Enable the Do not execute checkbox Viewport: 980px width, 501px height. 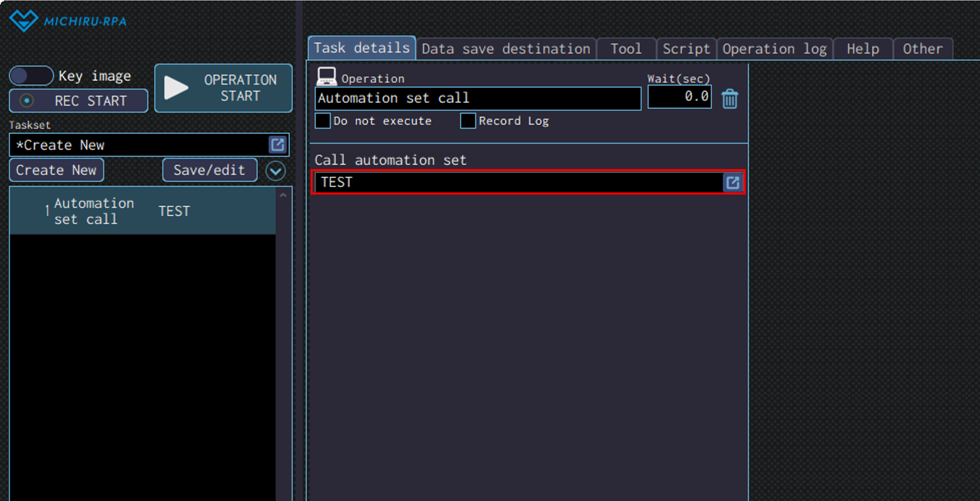323,121
